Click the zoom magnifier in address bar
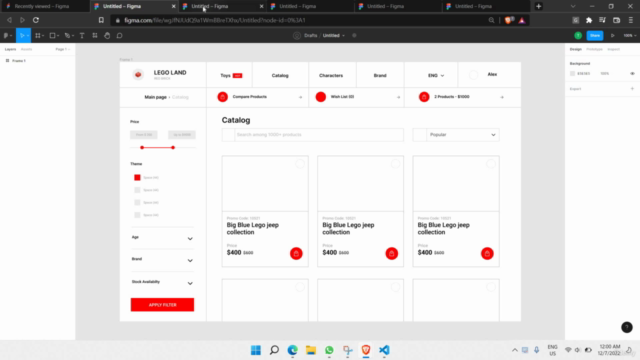The width and height of the screenshot is (640, 360). (x=491, y=20)
